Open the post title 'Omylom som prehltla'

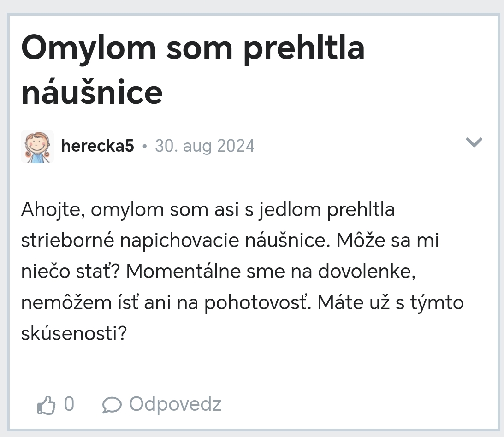coord(193,48)
